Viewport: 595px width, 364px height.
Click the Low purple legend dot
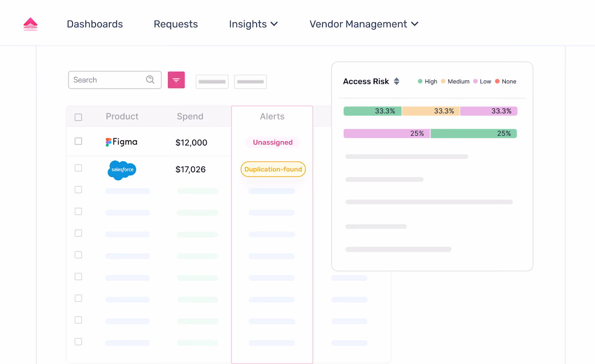(475, 81)
